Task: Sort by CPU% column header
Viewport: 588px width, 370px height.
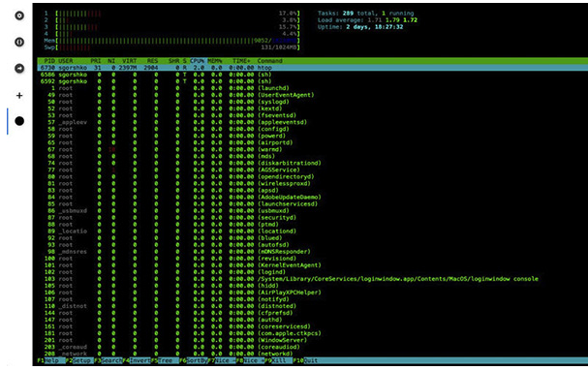Action: 197,61
